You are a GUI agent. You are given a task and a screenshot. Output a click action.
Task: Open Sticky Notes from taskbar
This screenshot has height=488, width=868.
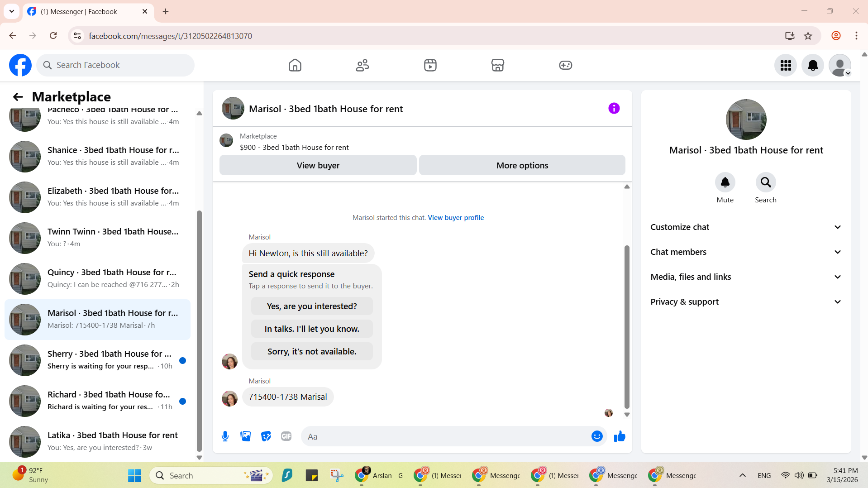coord(312,476)
